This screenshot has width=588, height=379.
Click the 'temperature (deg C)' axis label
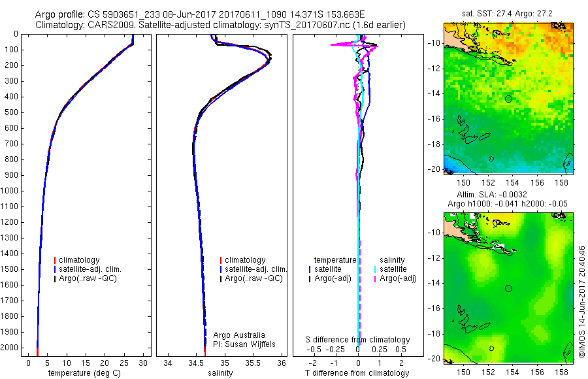pos(84,373)
